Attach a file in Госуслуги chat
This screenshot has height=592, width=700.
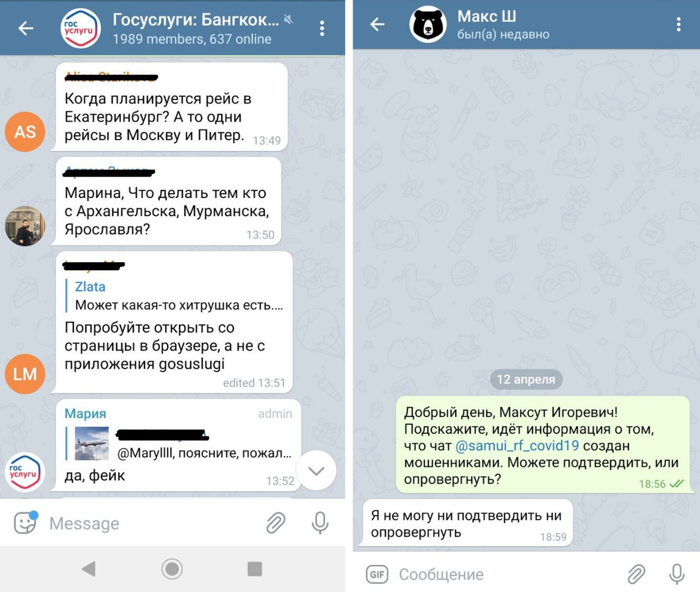(276, 523)
